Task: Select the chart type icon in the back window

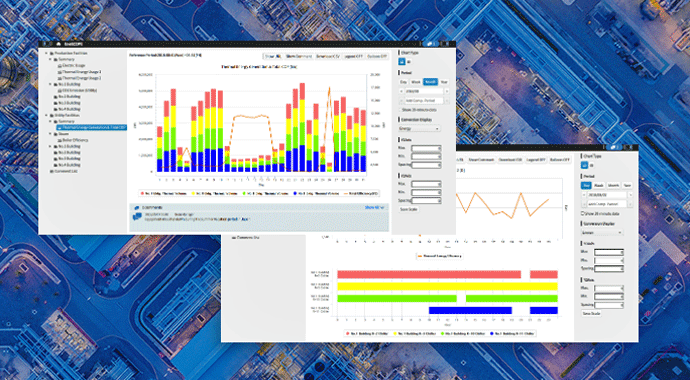Action: tap(584, 165)
